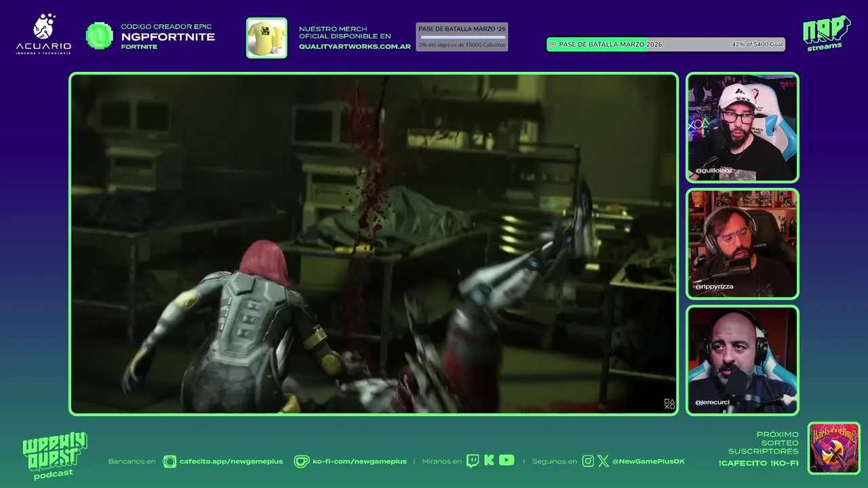Image resolution: width=868 pixels, height=488 pixels.
Task: Click the "42% of $400 Goal" text
Action: pos(757,44)
